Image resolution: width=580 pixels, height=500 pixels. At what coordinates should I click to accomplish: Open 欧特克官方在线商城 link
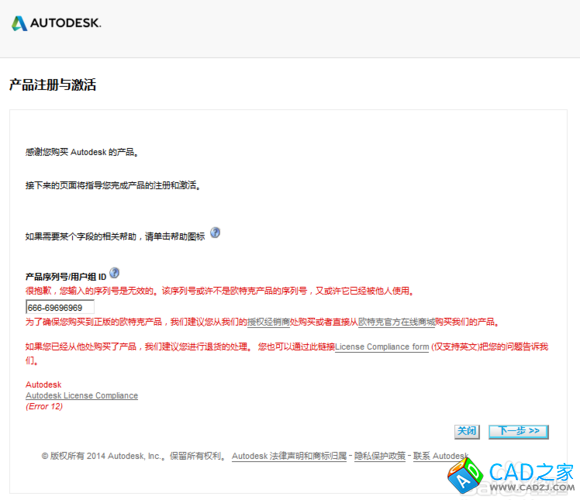point(396,322)
